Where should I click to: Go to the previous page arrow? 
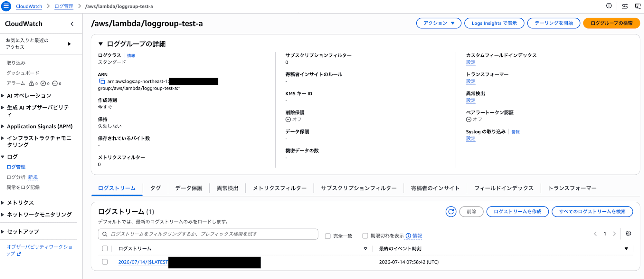[x=595, y=234]
